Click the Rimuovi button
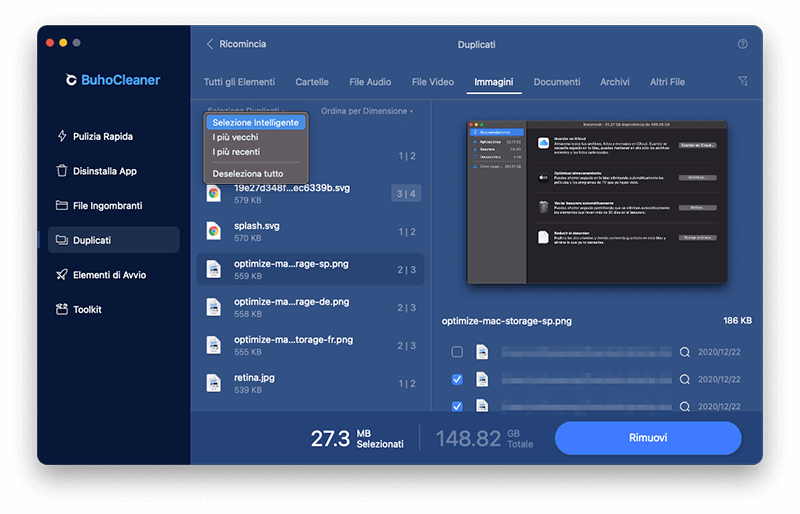The image size is (800, 514). (x=648, y=438)
